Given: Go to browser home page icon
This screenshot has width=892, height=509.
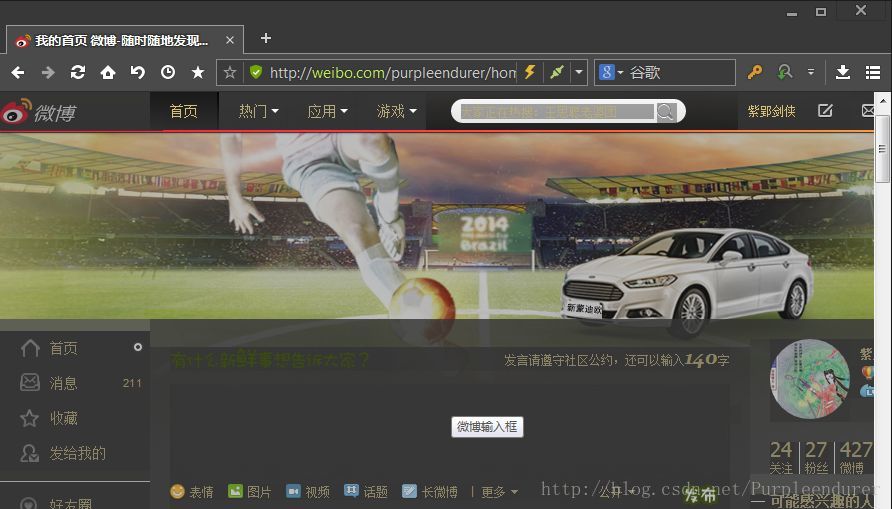Looking at the screenshot, I should (107, 72).
